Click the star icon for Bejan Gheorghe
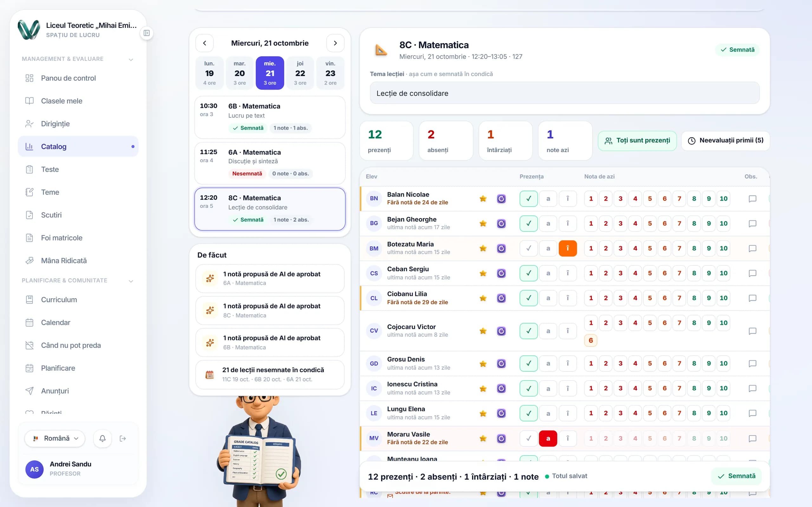The image size is (812, 507). (x=483, y=223)
